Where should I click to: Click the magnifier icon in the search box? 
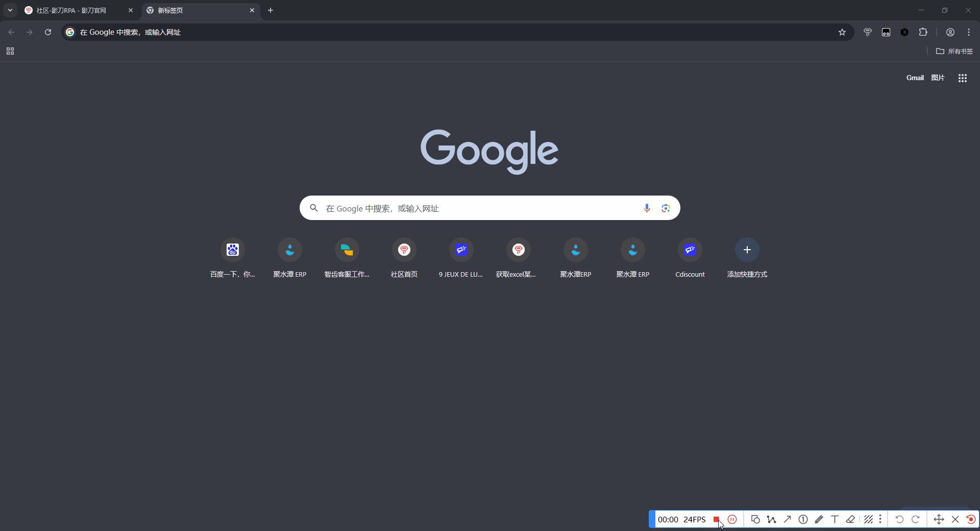click(x=314, y=208)
